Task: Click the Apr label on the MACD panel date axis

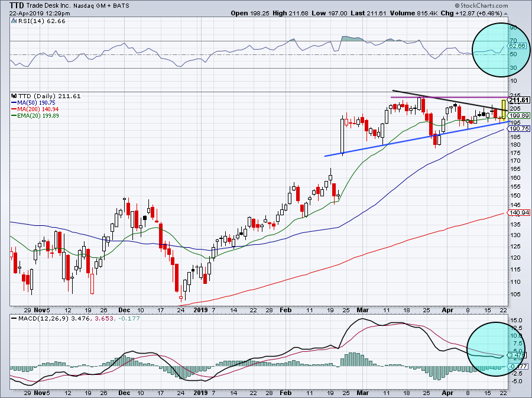Action: point(447,393)
